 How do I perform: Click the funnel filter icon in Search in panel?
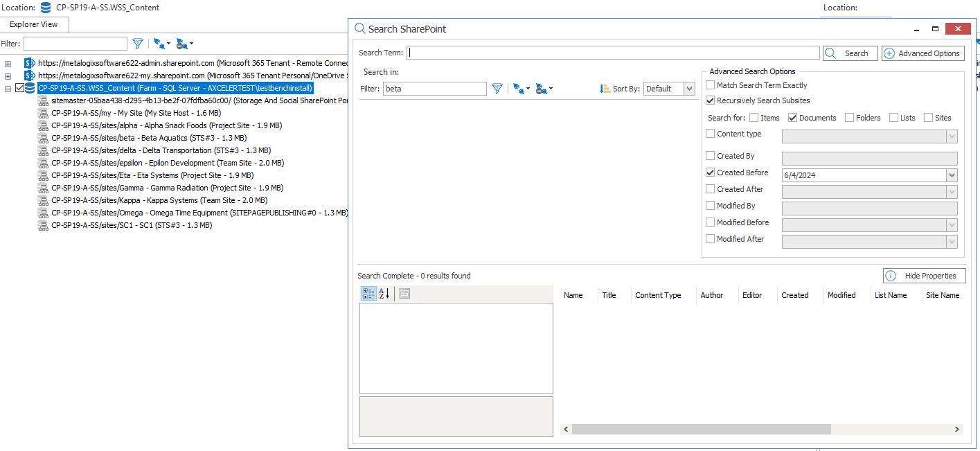[497, 89]
